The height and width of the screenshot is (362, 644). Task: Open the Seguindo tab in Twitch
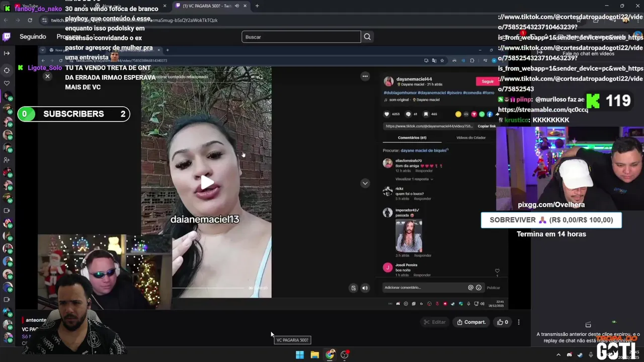click(x=33, y=37)
